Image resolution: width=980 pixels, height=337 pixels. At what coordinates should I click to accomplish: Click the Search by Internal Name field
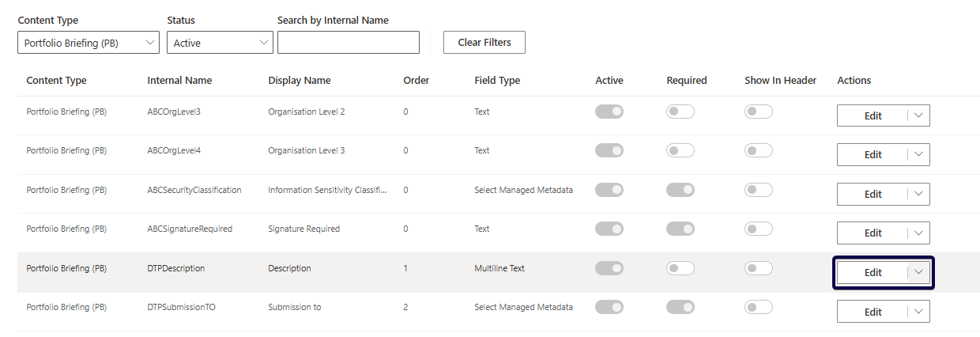click(348, 43)
